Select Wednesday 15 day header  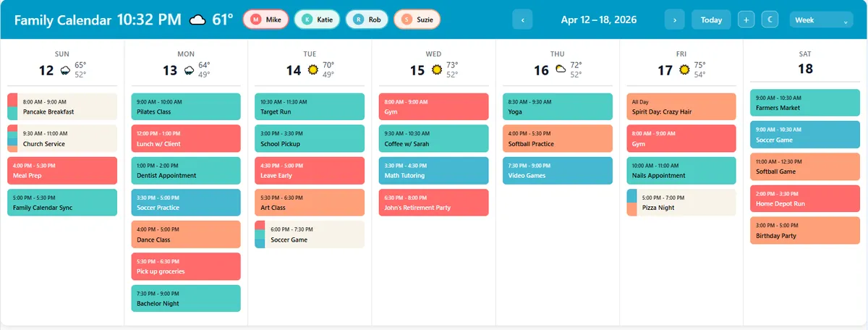pyautogui.click(x=434, y=64)
